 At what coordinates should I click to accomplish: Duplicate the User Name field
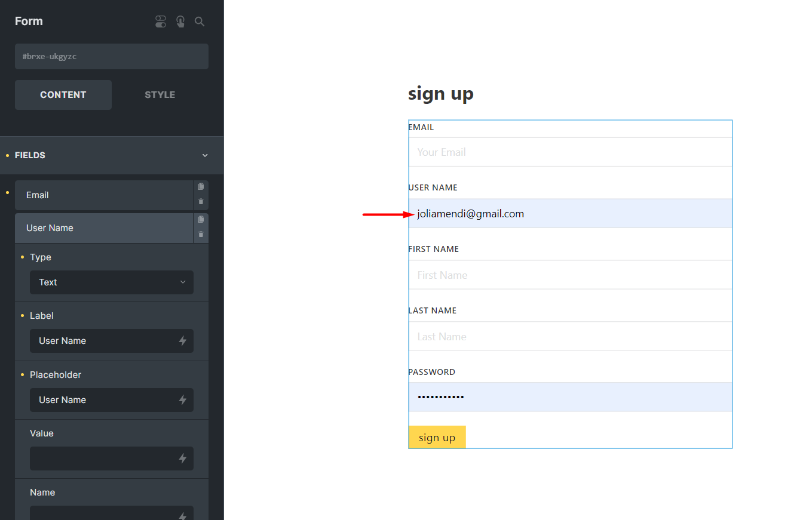click(x=201, y=220)
